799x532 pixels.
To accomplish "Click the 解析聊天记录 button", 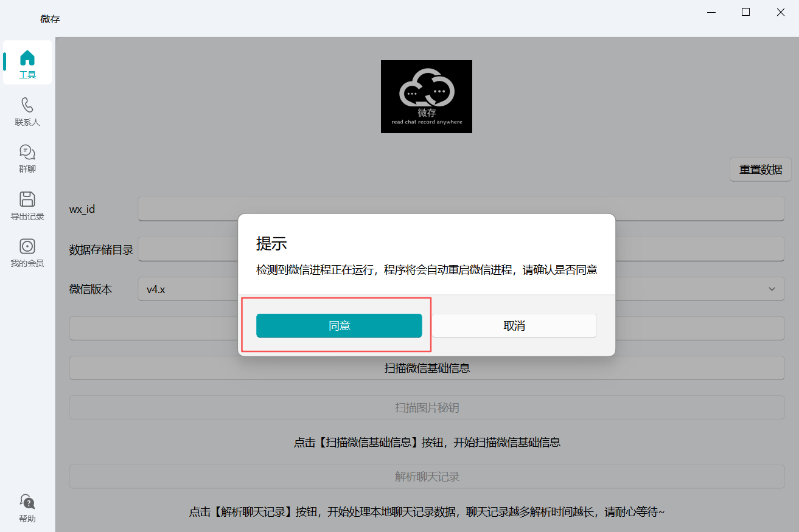I will (427, 477).
